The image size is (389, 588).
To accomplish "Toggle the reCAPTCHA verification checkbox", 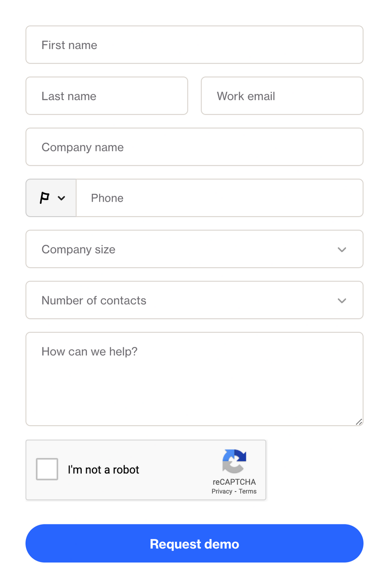I will 47,469.
